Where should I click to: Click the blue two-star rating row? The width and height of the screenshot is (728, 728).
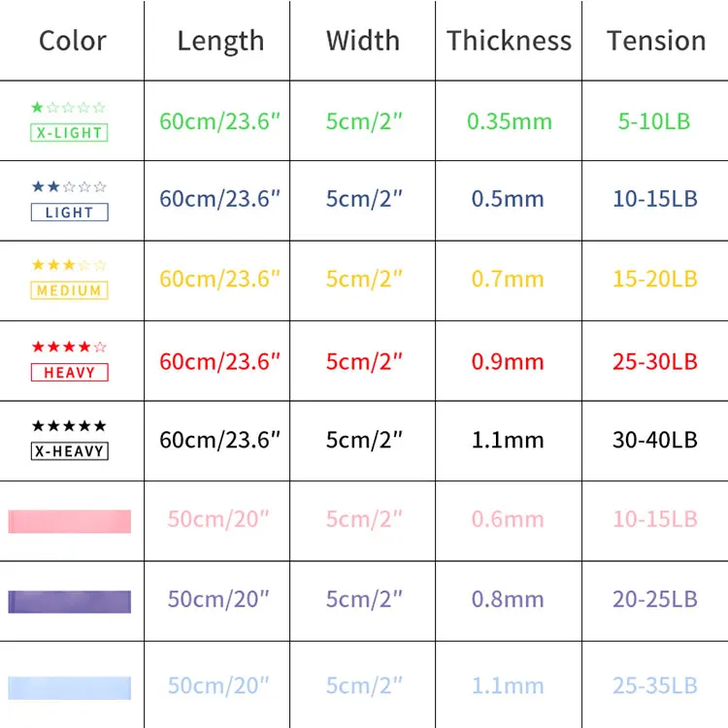click(69, 186)
